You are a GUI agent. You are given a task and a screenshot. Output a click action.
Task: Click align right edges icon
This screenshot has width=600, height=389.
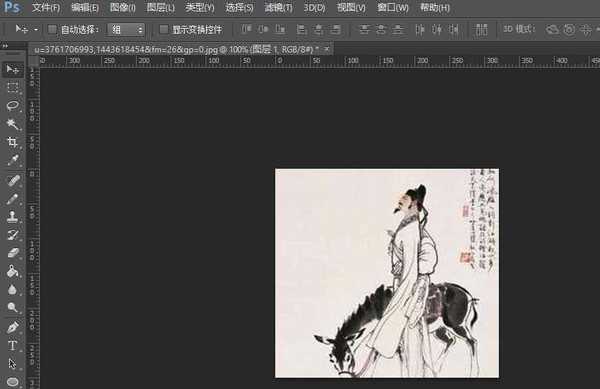point(336,29)
